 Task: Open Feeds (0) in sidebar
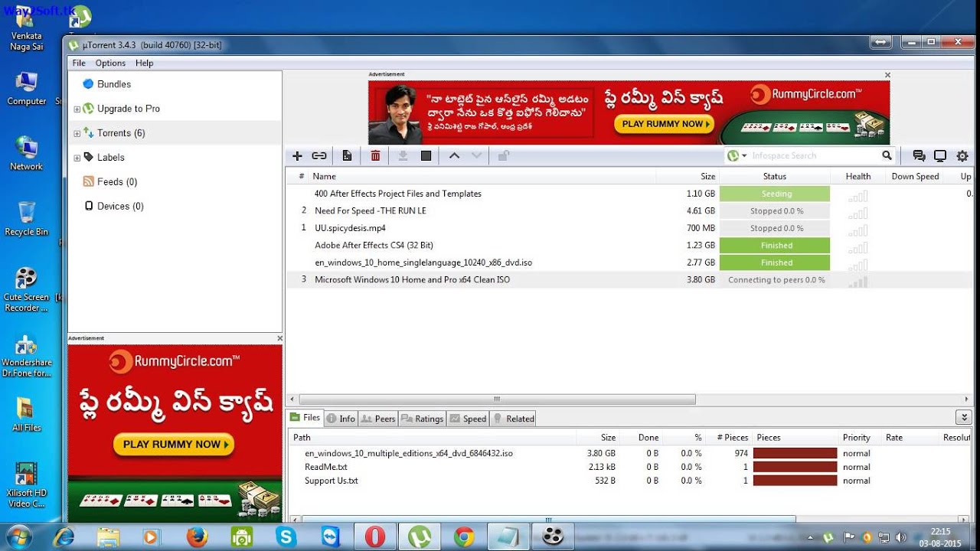coord(117,182)
